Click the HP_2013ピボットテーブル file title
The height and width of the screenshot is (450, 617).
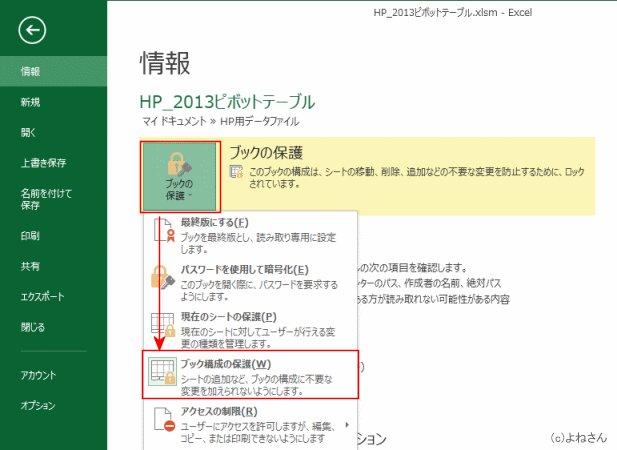click(x=227, y=102)
